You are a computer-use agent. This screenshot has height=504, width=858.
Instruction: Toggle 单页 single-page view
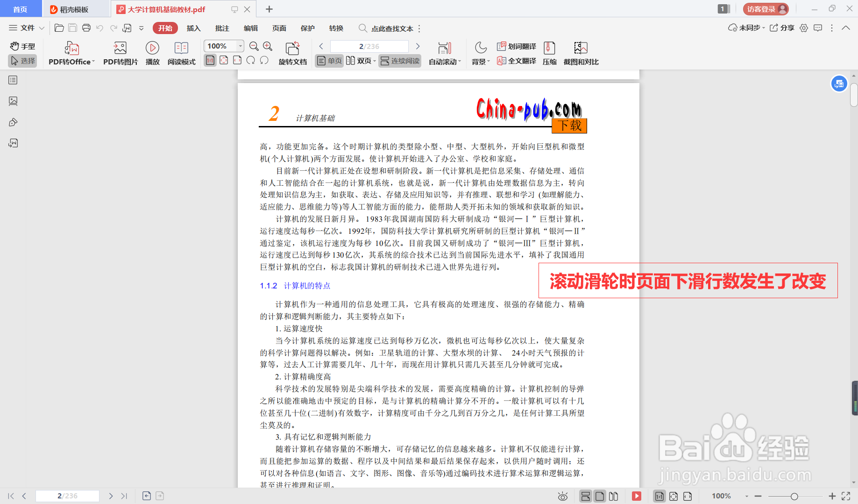click(x=329, y=61)
